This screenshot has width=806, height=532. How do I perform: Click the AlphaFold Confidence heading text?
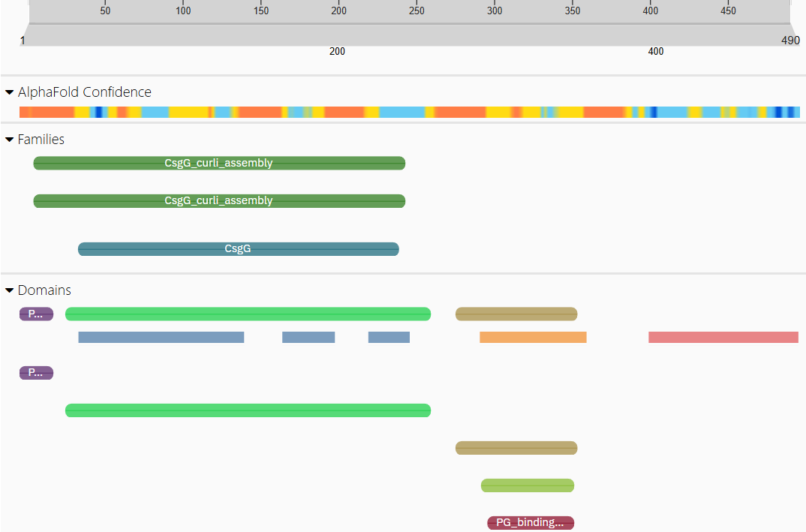85,92
